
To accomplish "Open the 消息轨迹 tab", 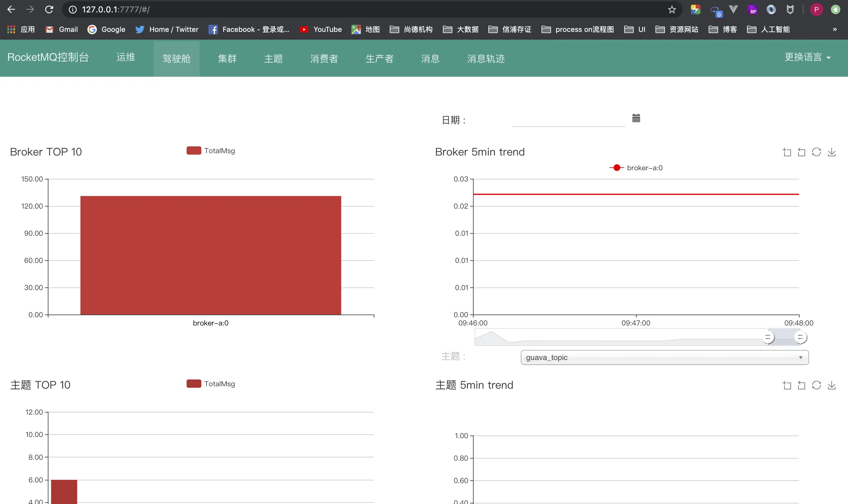I will [x=486, y=58].
